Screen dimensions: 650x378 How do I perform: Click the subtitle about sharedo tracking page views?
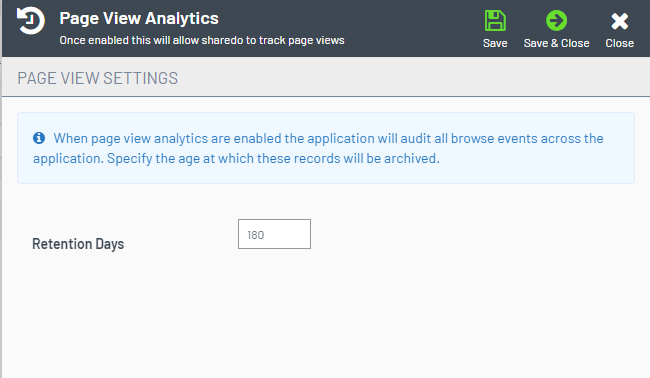202,40
